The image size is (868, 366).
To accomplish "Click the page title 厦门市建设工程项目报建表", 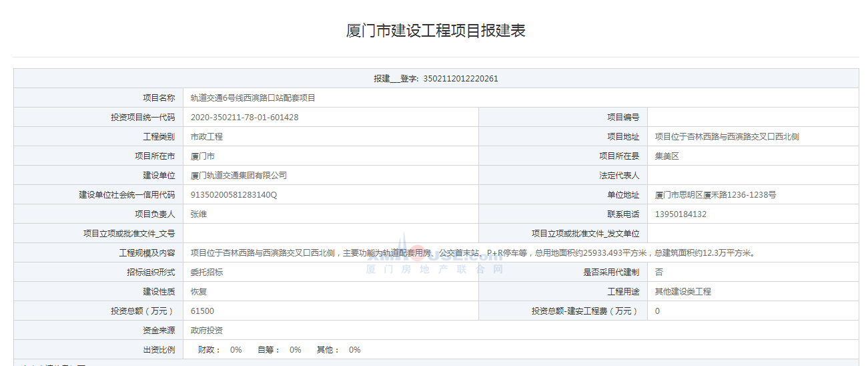I will (x=436, y=31).
